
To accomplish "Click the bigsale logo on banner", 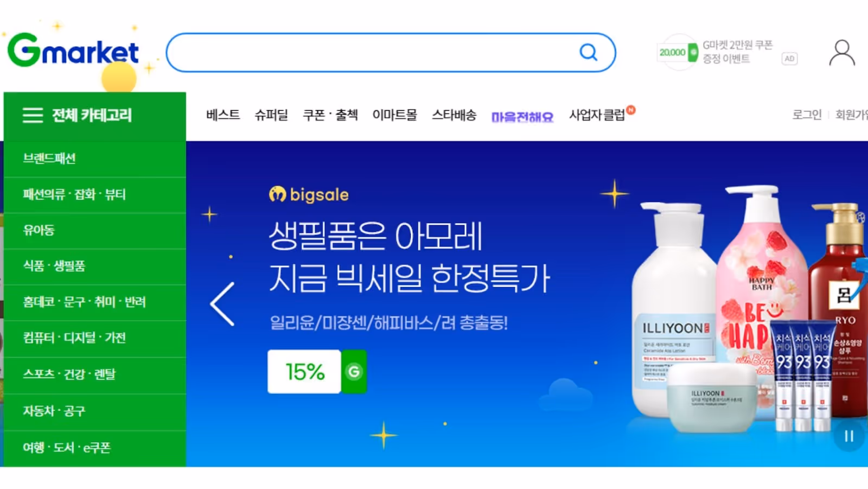I will (x=309, y=194).
